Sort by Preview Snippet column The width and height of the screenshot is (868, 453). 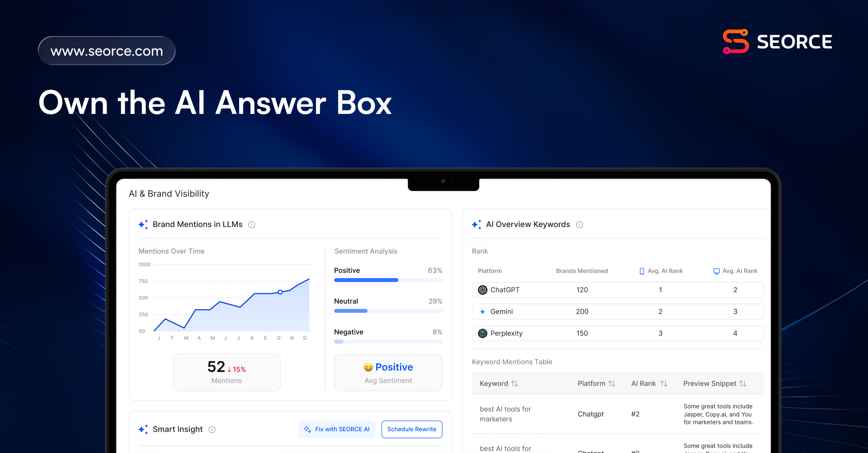(x=743, y=383)
